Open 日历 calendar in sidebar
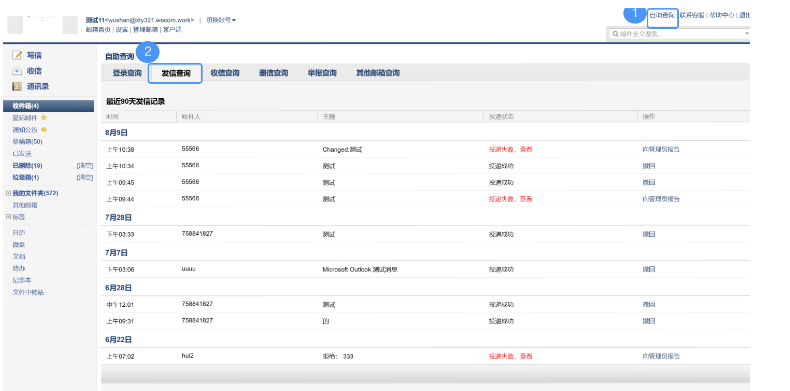 [x=19, y=233]
